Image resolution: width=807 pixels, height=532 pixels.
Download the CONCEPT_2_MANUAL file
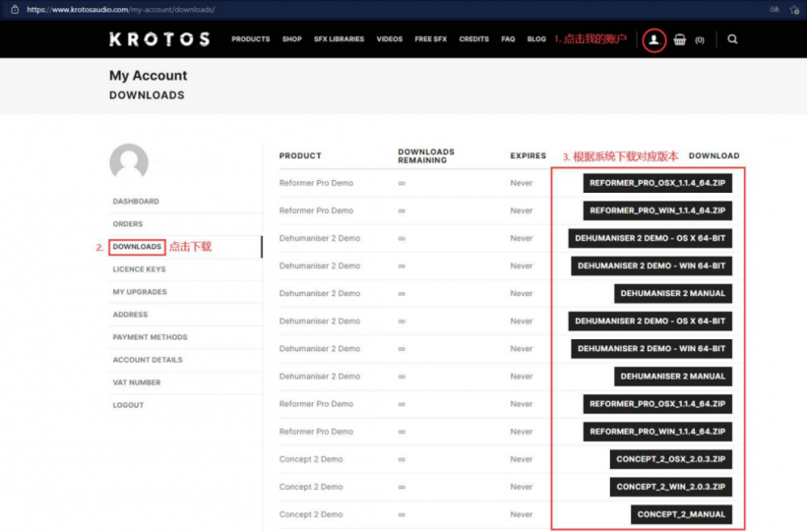[x=681, y=514]
